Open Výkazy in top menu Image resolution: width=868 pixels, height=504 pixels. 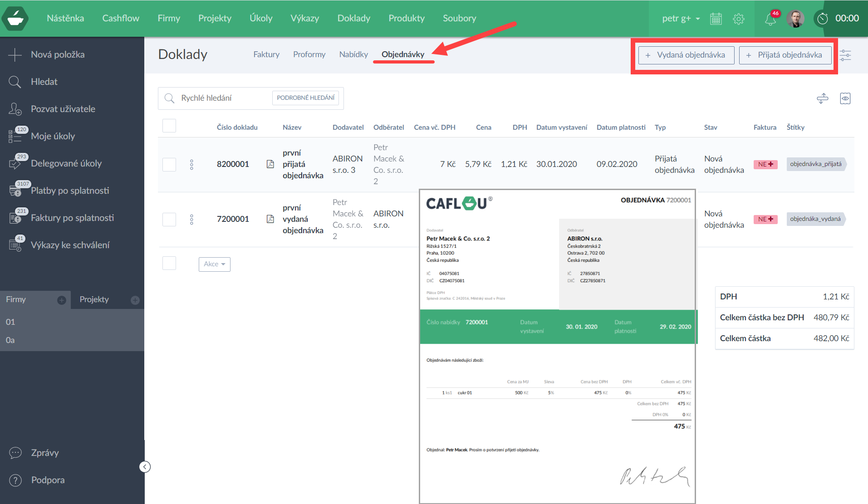pos(304,19)
